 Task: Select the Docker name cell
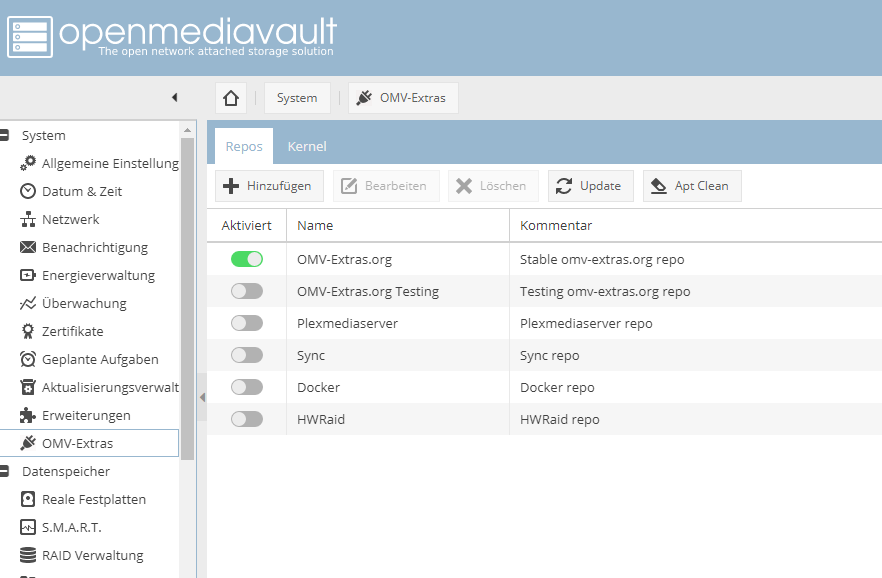click(398, 387)
